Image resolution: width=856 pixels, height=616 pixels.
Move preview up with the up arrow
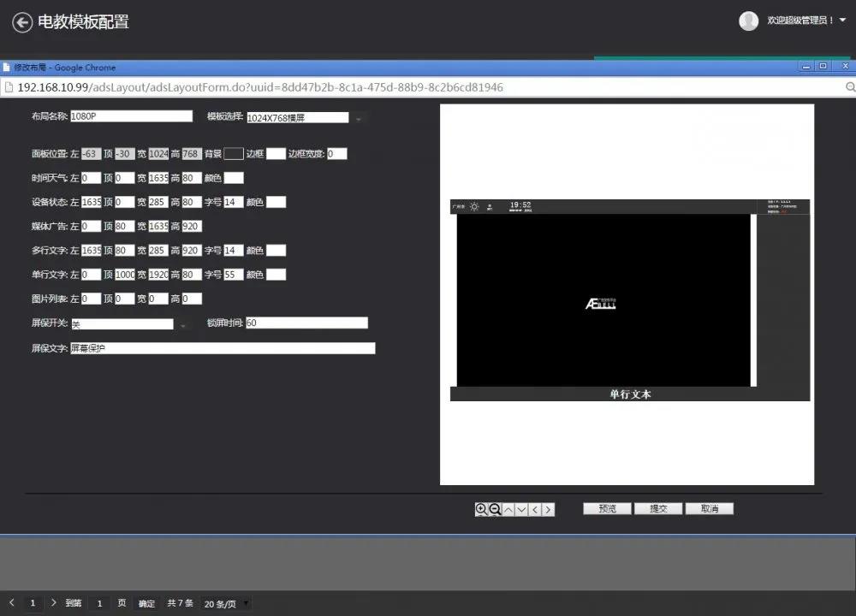pos(508,509)
